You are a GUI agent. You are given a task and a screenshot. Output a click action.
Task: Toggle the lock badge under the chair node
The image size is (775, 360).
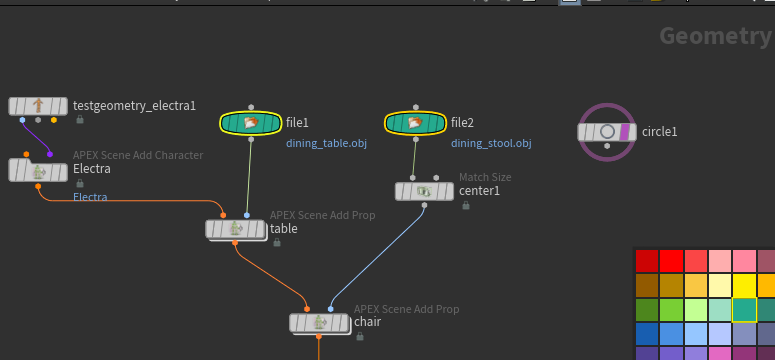point(360,336)
